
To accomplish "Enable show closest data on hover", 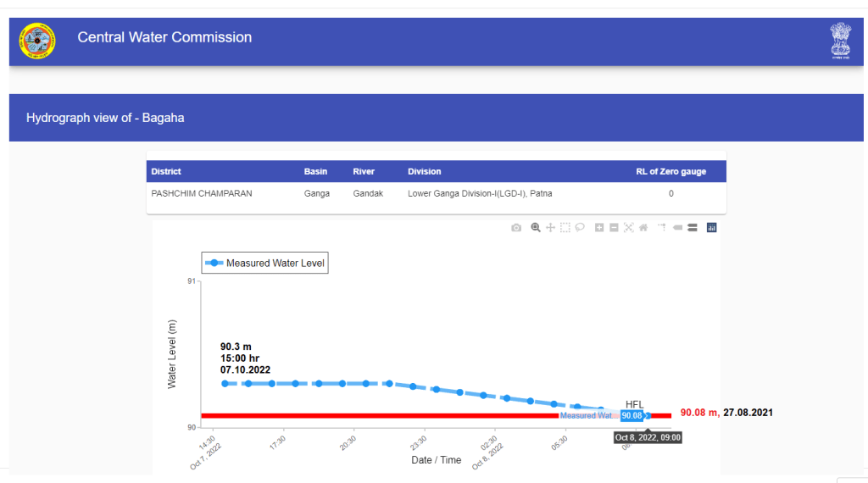I will point(677,227).
